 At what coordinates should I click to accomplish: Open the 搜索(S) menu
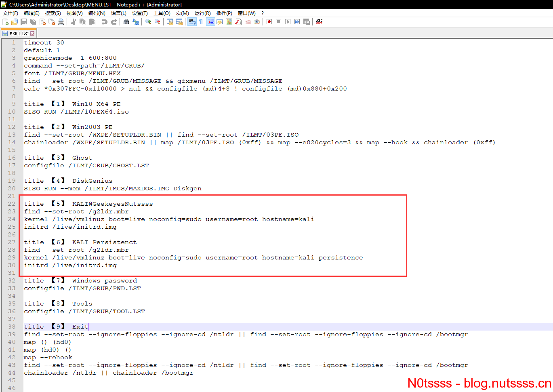pos(53,13)
